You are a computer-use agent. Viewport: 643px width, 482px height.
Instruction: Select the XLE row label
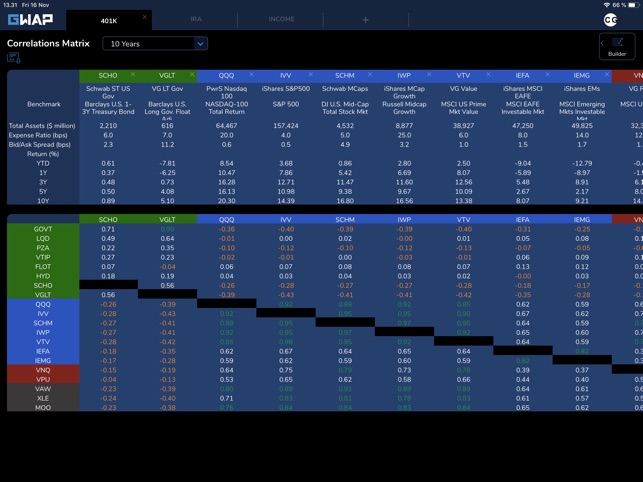point(43,398)
